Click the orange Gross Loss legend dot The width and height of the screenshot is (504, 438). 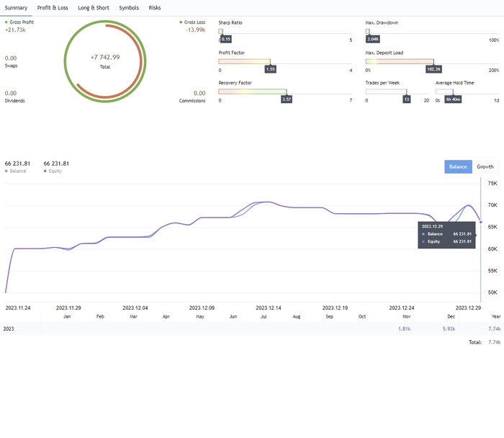pyautogui.click(x=181, y=23)
